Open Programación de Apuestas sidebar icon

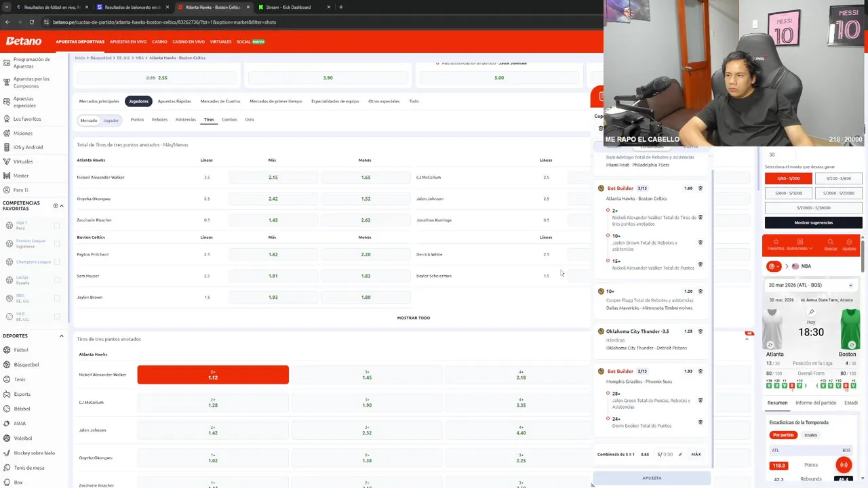coord(6,62)
